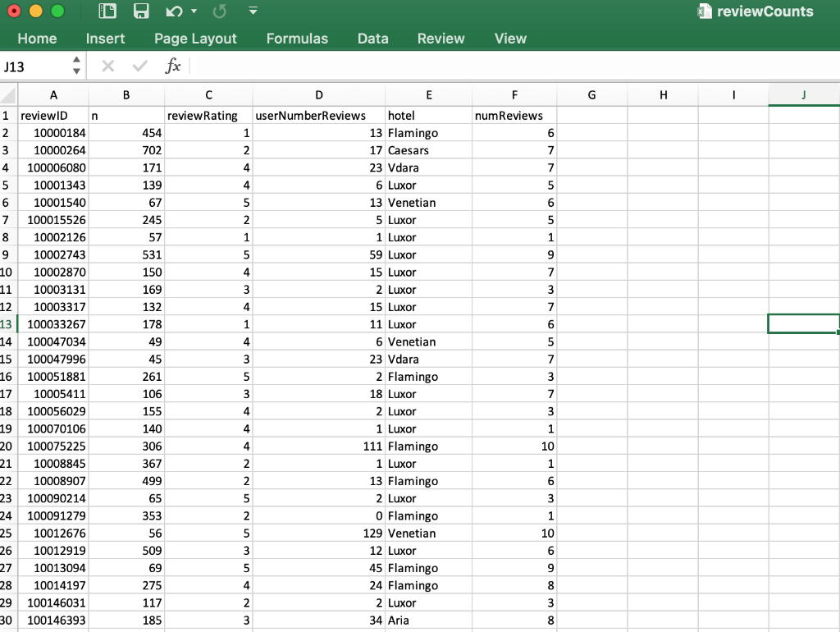This screenshot has height=632, width=840.
Task: Confirm formula entry with the checkmark icon
Action: [x=139, y=66]
